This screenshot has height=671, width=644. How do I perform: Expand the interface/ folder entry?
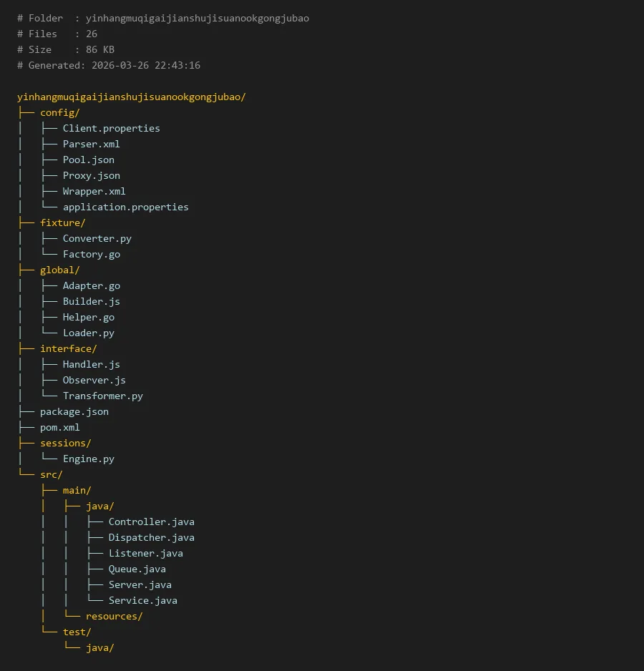68,349
